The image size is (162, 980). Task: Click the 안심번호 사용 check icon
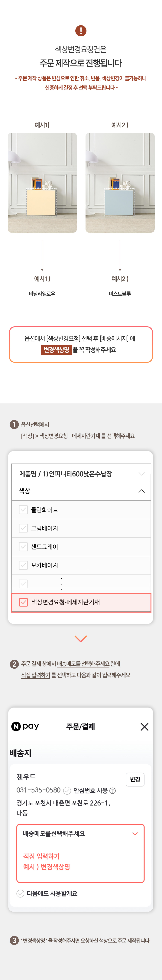click(67, 790)
